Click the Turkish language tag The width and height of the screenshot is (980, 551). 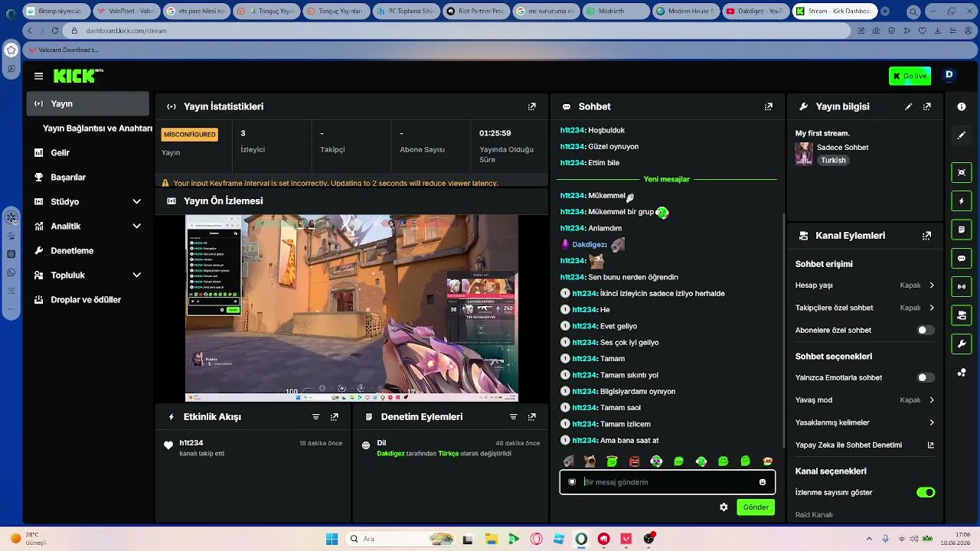833,161
